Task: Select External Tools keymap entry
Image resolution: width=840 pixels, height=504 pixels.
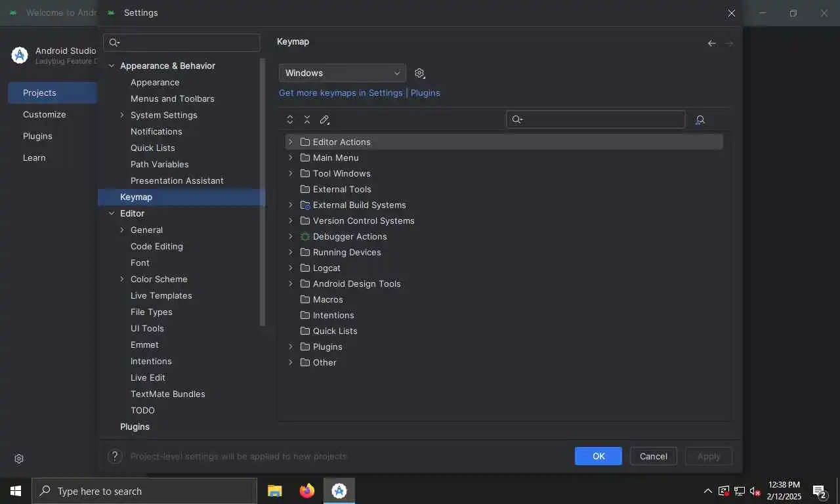Action: 342,189
